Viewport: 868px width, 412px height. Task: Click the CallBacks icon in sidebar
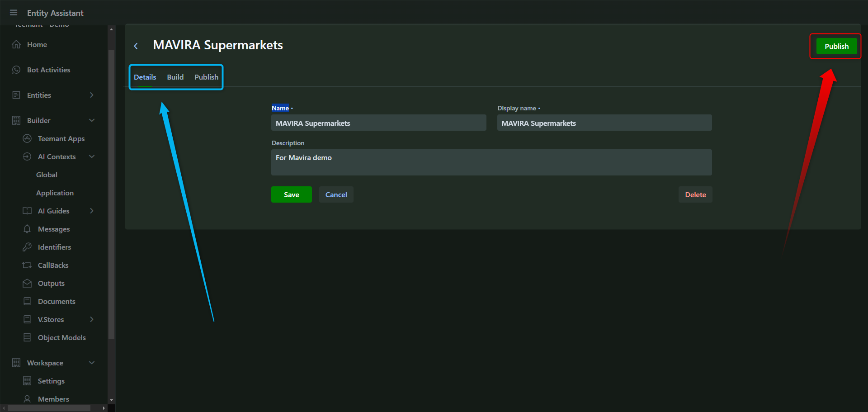click(27, 265)
